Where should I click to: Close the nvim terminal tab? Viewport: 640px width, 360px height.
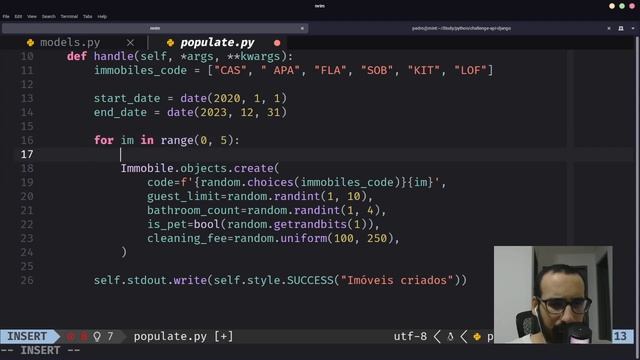[302, 28]
